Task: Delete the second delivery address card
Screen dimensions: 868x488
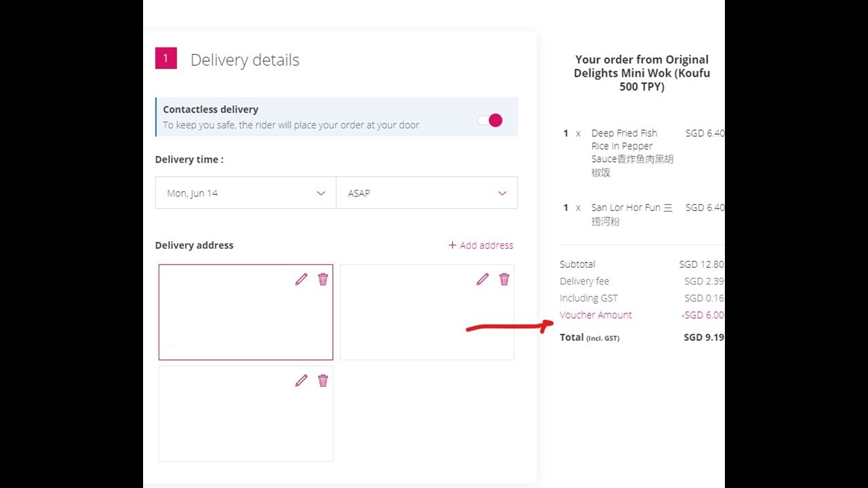Action: (504, 279)
